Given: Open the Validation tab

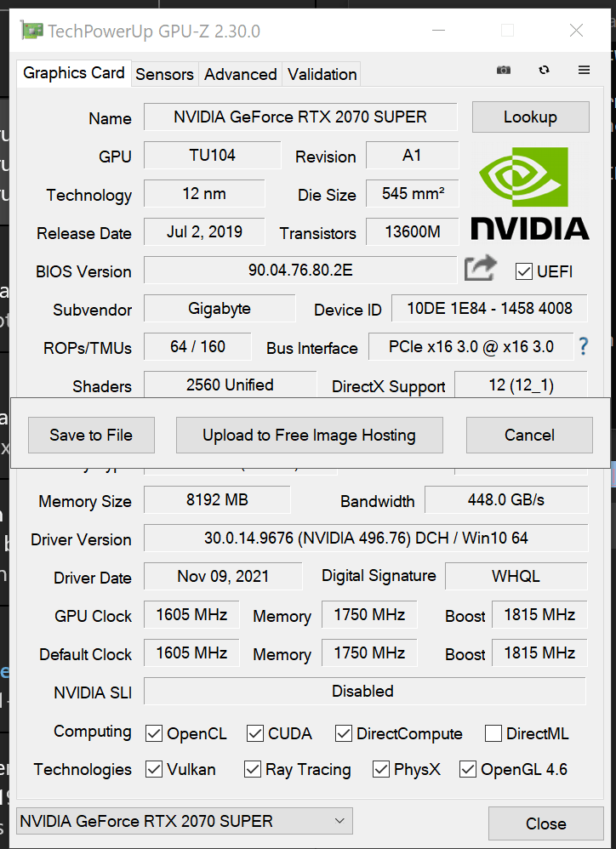Looking at the screenshot, I should [322, 74].
